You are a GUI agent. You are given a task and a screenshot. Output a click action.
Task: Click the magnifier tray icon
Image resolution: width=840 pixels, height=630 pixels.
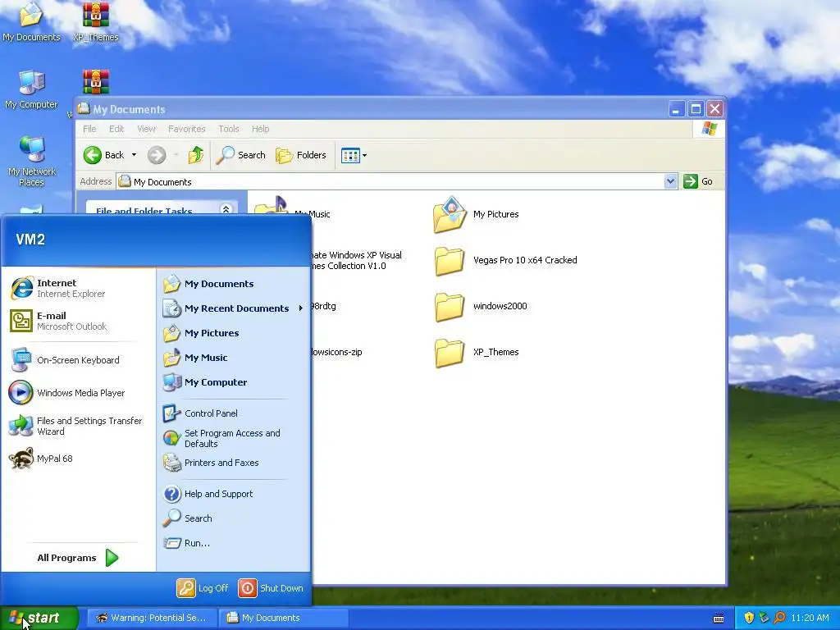(779, 618)
